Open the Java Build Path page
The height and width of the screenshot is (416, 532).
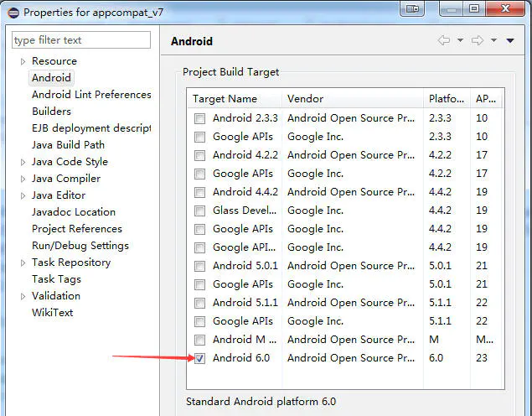[x=68, y=144]
